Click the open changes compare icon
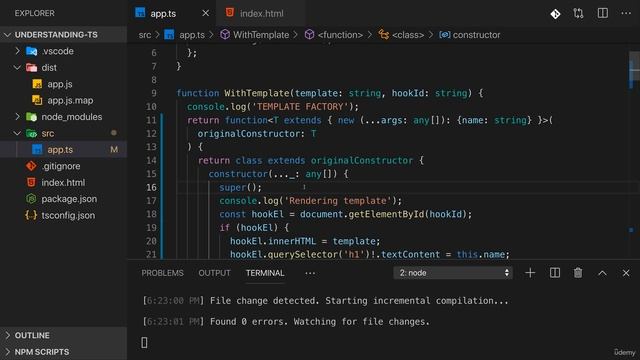640x360 pixels. [x=578, y=13]
